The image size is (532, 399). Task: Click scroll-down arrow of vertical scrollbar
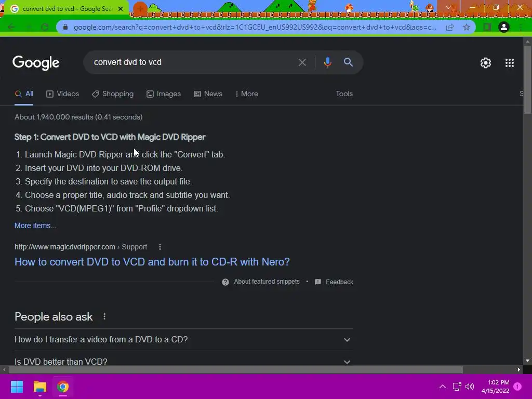[x=527, y=361]
